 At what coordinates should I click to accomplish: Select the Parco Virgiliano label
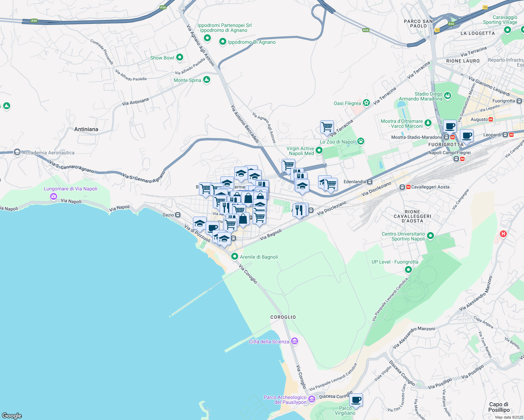pos(345,411)
